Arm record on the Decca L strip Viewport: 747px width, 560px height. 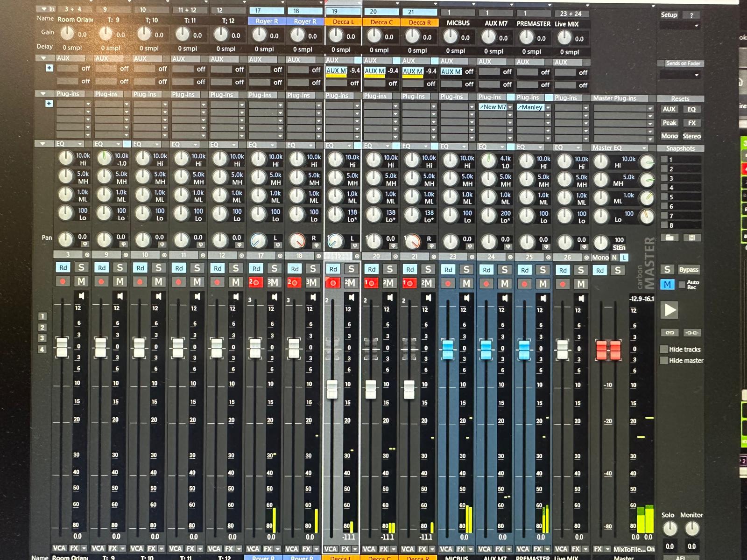pos(333,283)
